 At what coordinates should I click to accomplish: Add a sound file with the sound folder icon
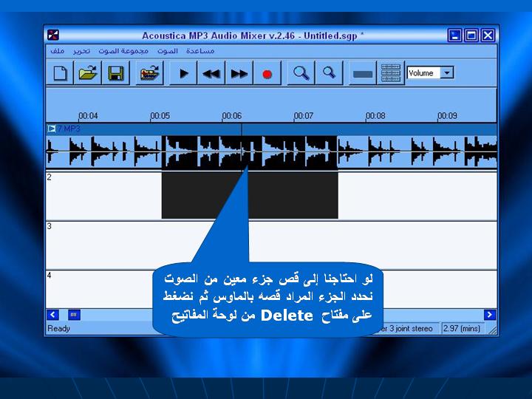point(149,73)
